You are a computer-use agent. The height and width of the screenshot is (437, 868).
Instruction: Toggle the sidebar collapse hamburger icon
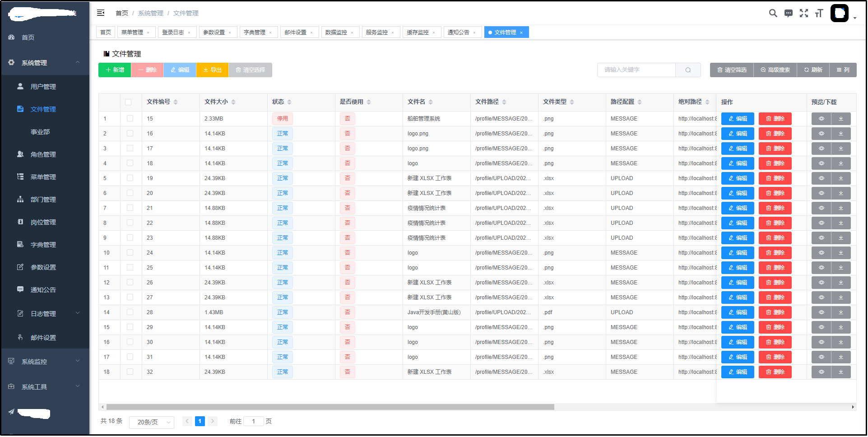pos(101,13)
